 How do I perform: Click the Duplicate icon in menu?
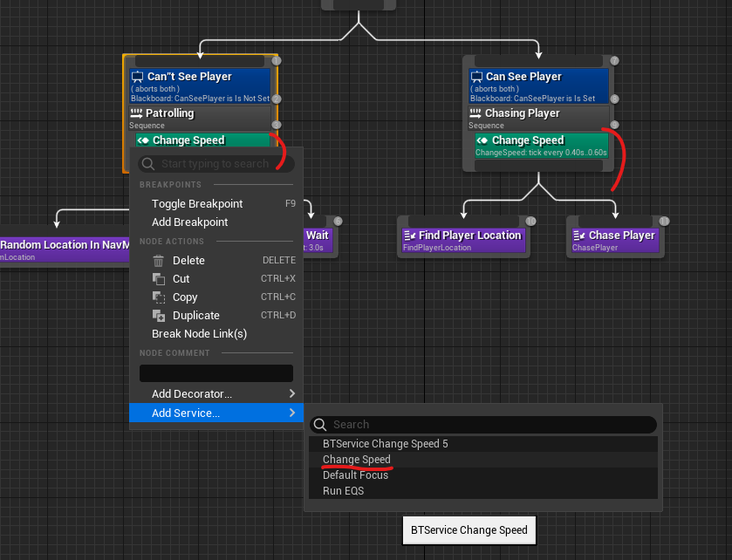pyautogui.click(x=159, y=316)
